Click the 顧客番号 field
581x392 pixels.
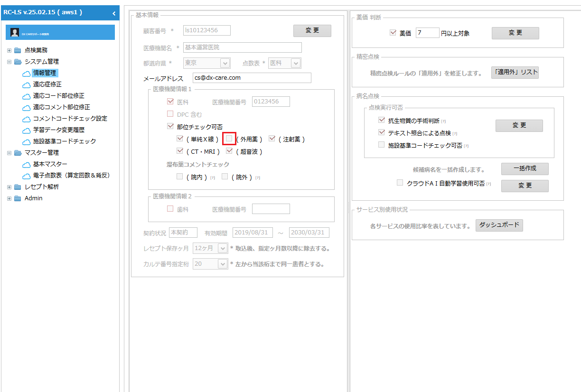point(207,30)
